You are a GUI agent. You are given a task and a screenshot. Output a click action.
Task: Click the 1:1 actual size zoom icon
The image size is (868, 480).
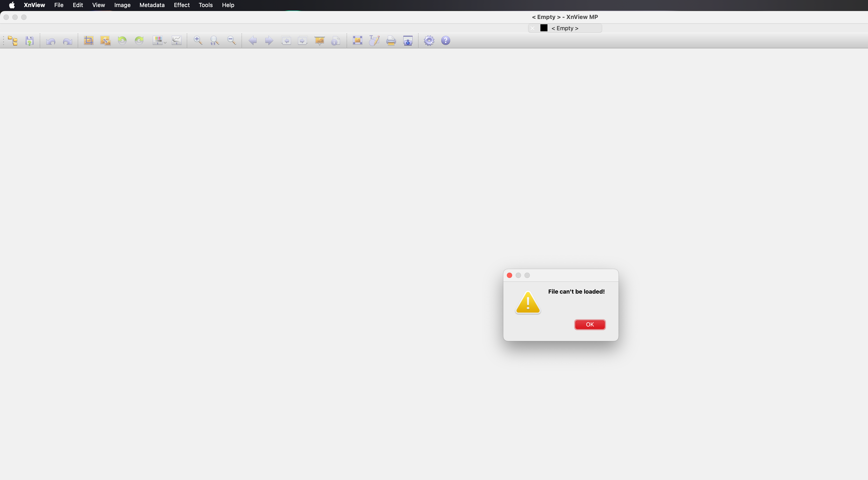point(214,41)
